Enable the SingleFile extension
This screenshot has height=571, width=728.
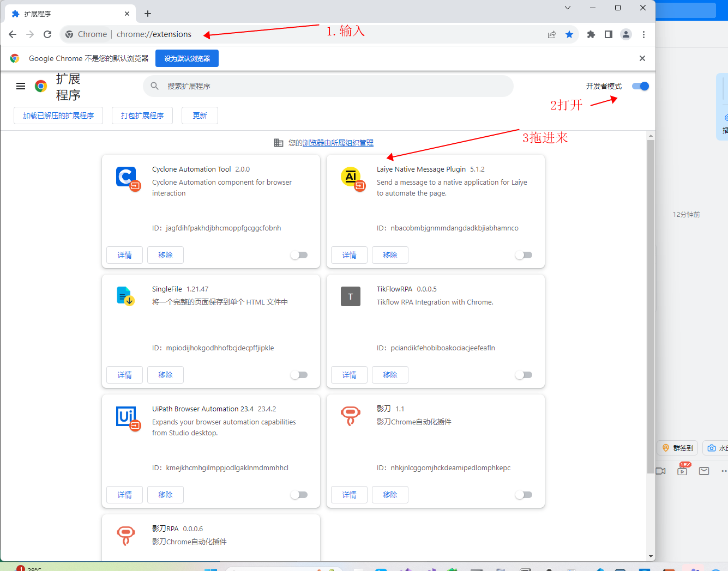[299, 375]
